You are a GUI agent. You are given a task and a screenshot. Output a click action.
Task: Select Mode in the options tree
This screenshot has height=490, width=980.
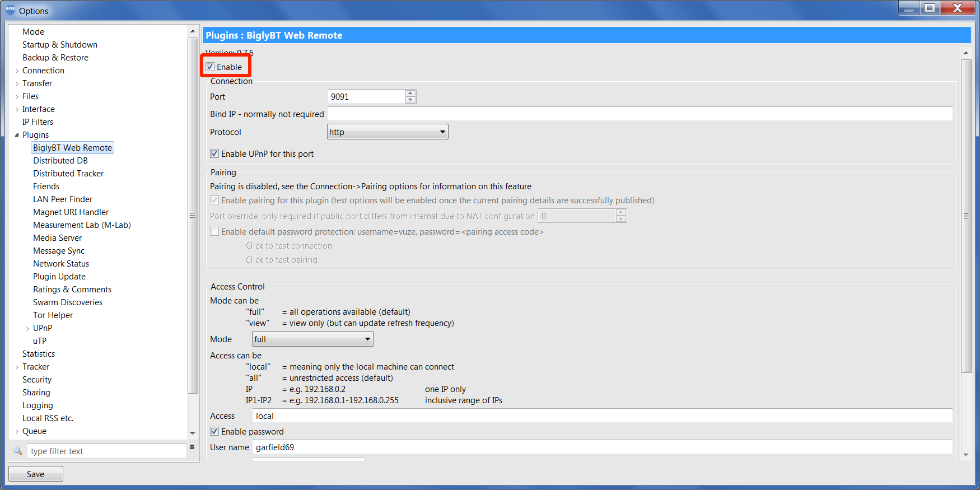[33, 32]
